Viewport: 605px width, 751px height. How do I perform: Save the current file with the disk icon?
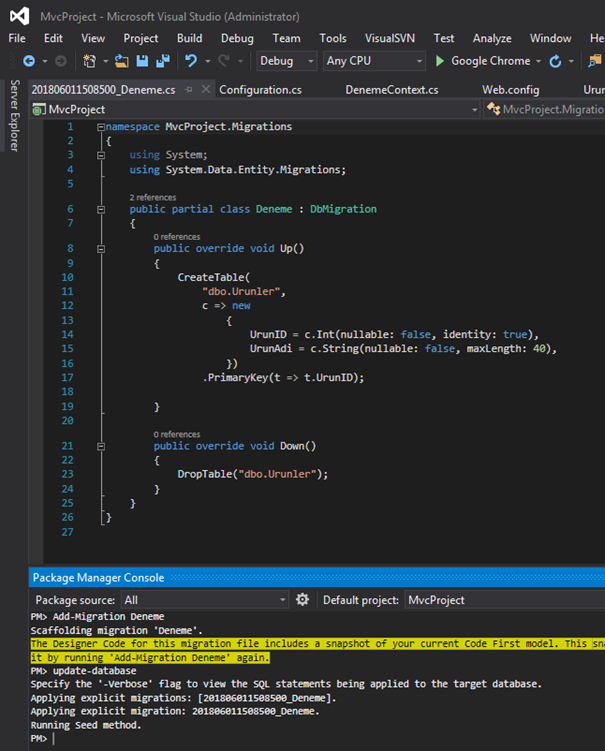(142, 61)
